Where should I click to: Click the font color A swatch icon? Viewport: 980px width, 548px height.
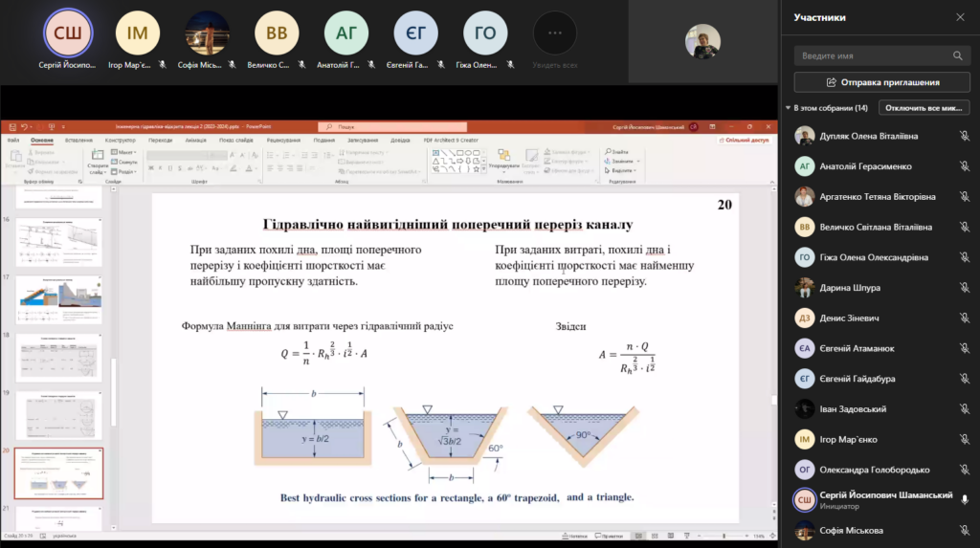coord(249,168)
